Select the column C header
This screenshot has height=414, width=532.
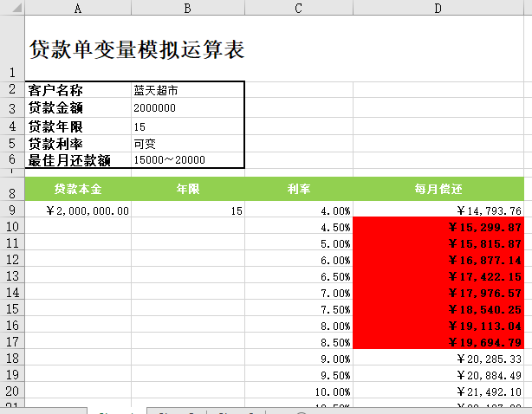(298, 8)
